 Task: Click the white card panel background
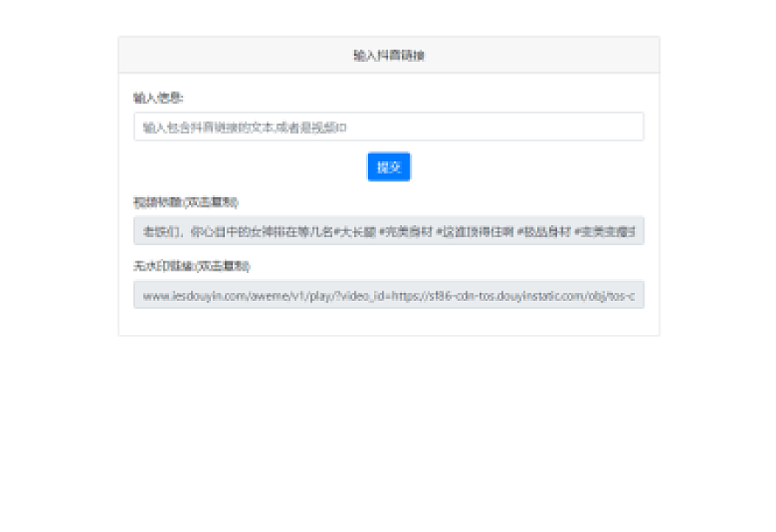pos(388,323)
